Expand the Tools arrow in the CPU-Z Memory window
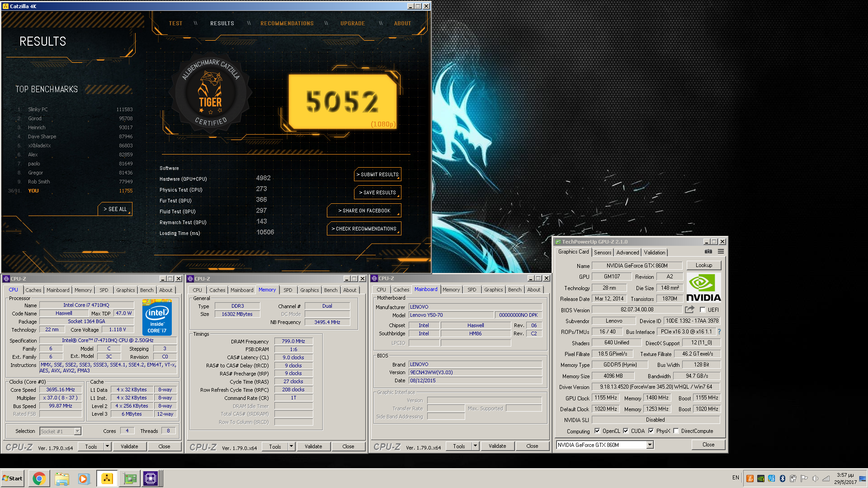Image resolution: width=868 pixels, height=488 pixels. point(292,446)
